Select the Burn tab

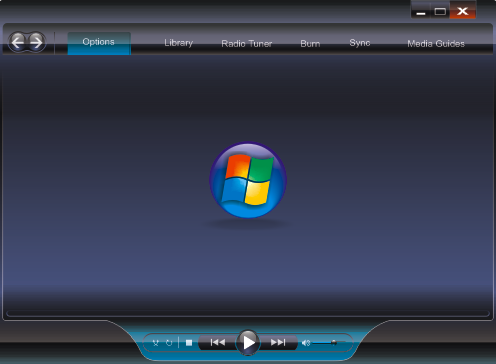click(x=310, y=44)
